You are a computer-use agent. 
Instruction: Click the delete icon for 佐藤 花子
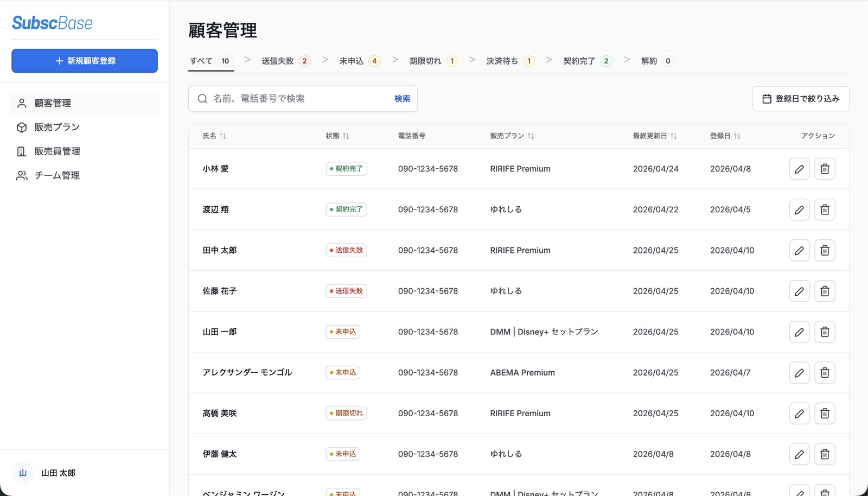(x=825, y=291)
